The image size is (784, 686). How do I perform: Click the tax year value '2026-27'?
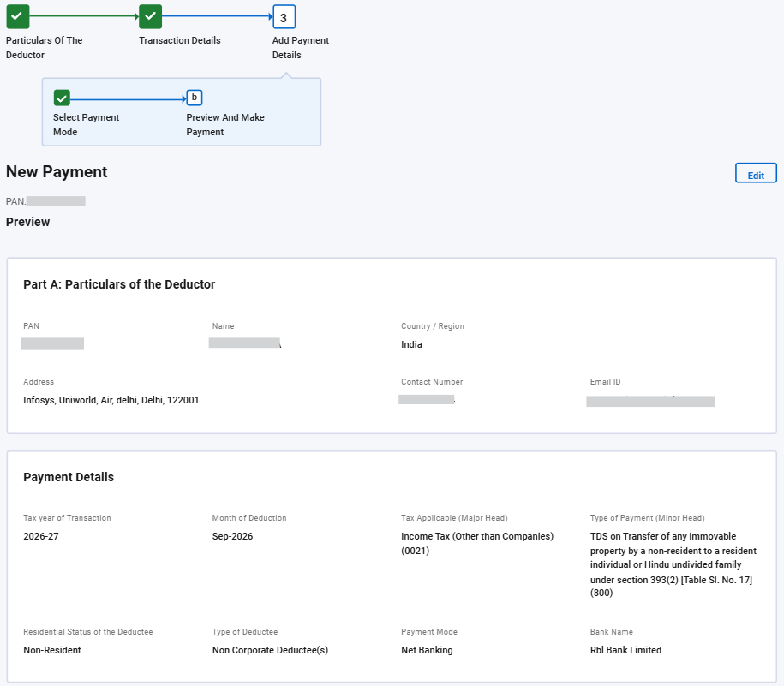(x=41, y=536)
